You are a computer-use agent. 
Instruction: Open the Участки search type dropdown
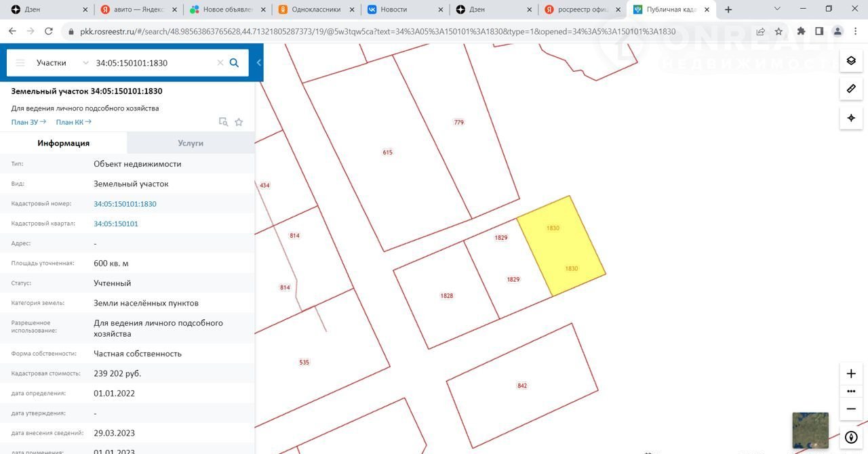pos(62,62)
